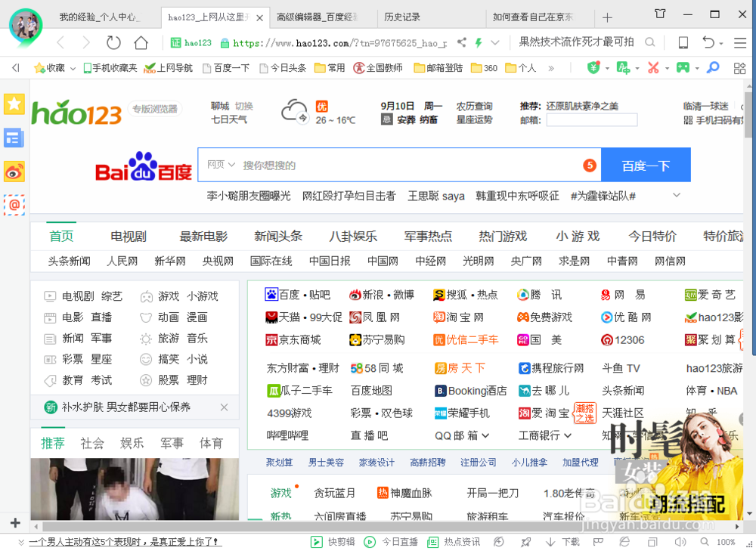Viewport: 756px width, 551px height.
Task: Open the undo history dropdown arrow top right
Action: click(x=721, y=43)
